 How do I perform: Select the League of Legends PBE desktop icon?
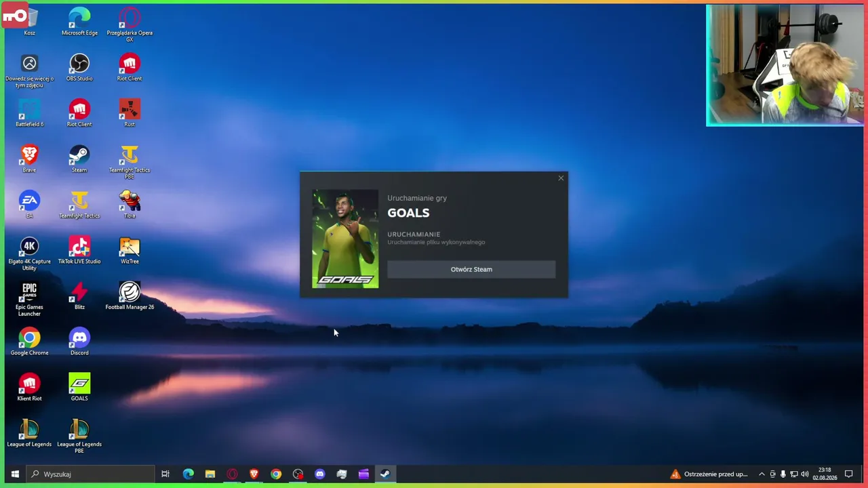pyautogui.click(x=79, y=437)
